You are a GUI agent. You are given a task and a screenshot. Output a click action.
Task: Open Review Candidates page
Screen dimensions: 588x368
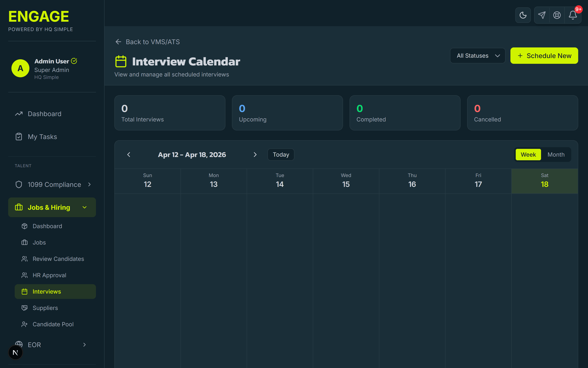[x=55, y=259]
